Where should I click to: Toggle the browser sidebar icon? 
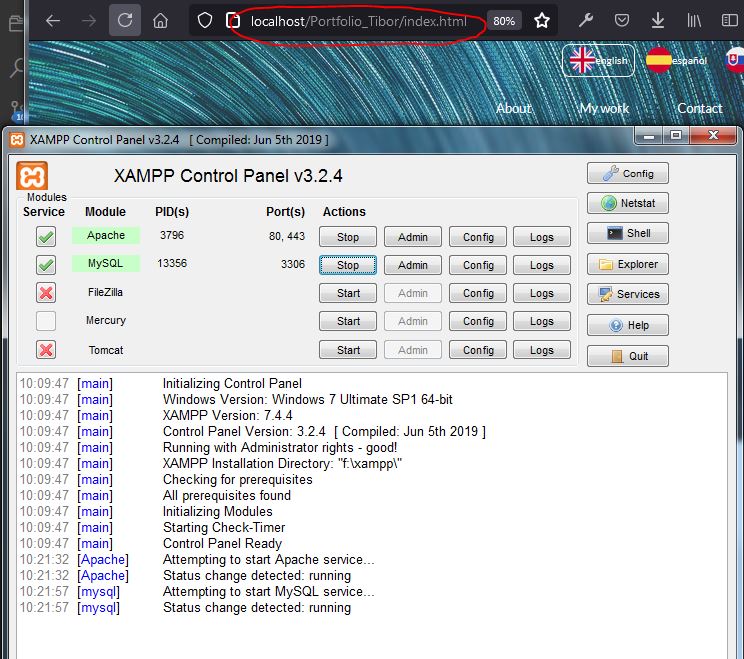tap(729, 20)
